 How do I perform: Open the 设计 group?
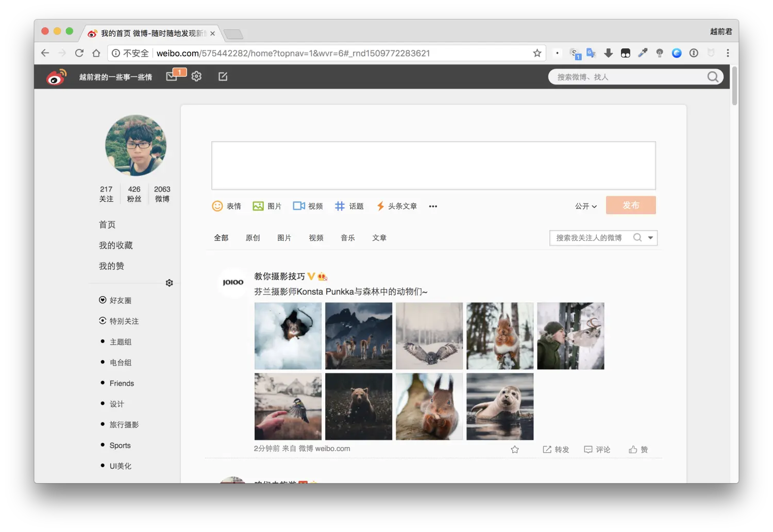[x=117, y=404]
